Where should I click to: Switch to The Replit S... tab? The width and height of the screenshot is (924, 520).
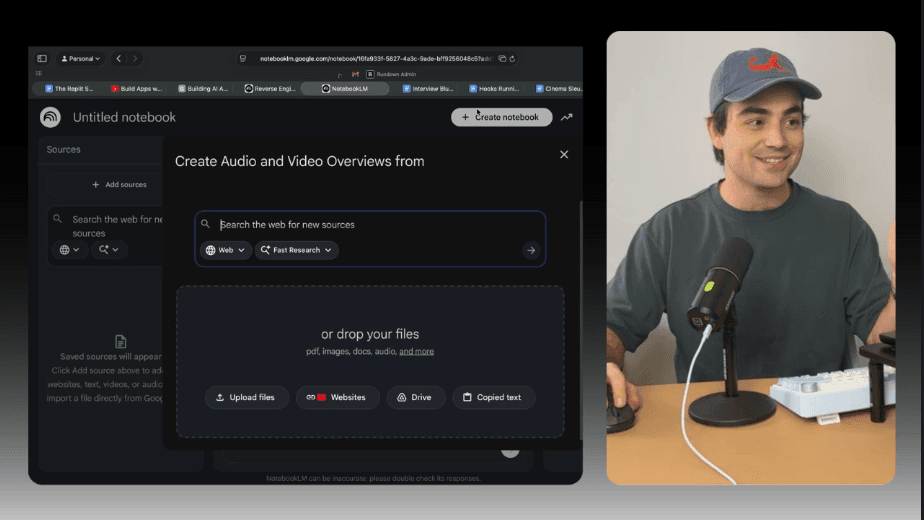click(x=69, y=88)
